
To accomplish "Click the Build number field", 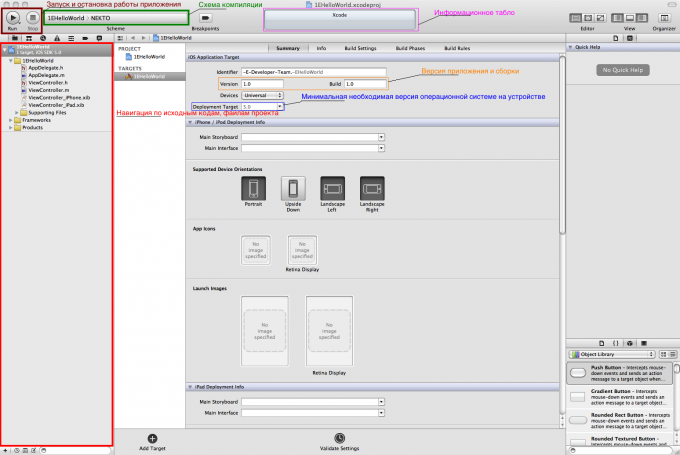I will coord(365,84).
